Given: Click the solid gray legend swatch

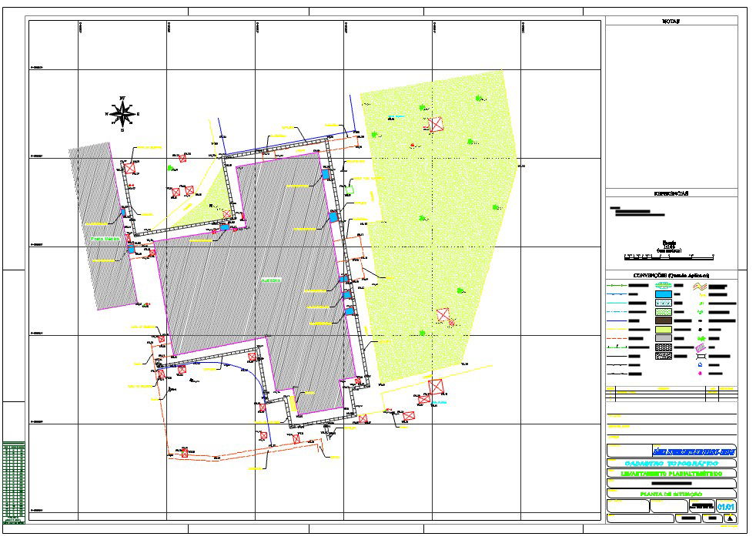Looking at the screenshot, I should click(x=662, y=338).
